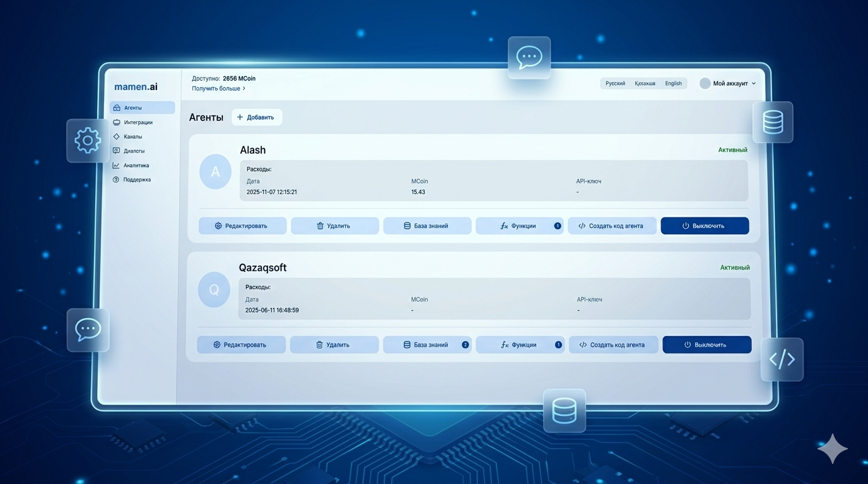Image resolution: width=868 pixels, height=484 pixels.
Task: Open Интеграции in the sidebar
Action: tap(138, 122)
